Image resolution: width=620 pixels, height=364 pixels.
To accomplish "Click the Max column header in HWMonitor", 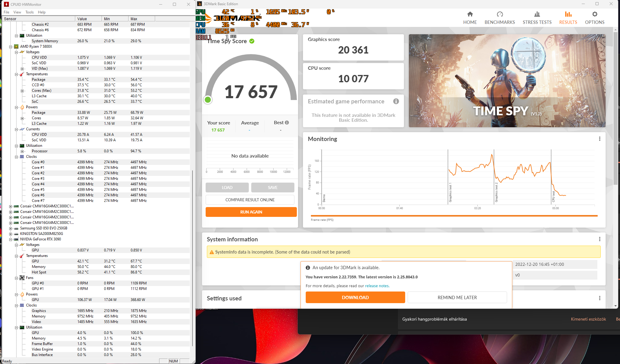I will [x=142, y=19].
